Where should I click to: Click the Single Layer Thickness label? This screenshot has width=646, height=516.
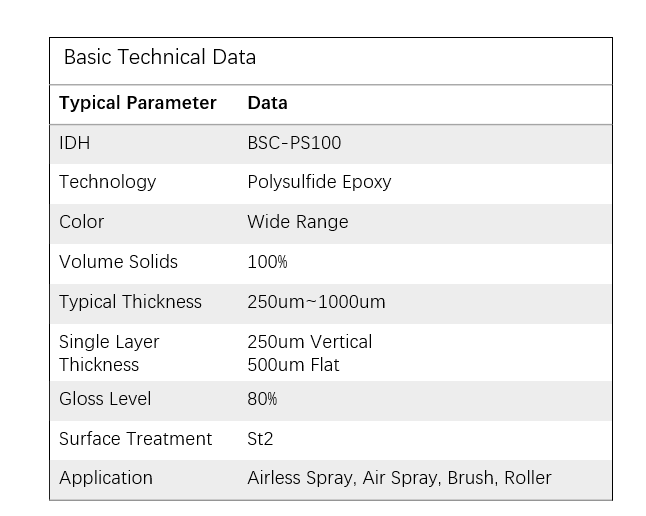point(109,353)
